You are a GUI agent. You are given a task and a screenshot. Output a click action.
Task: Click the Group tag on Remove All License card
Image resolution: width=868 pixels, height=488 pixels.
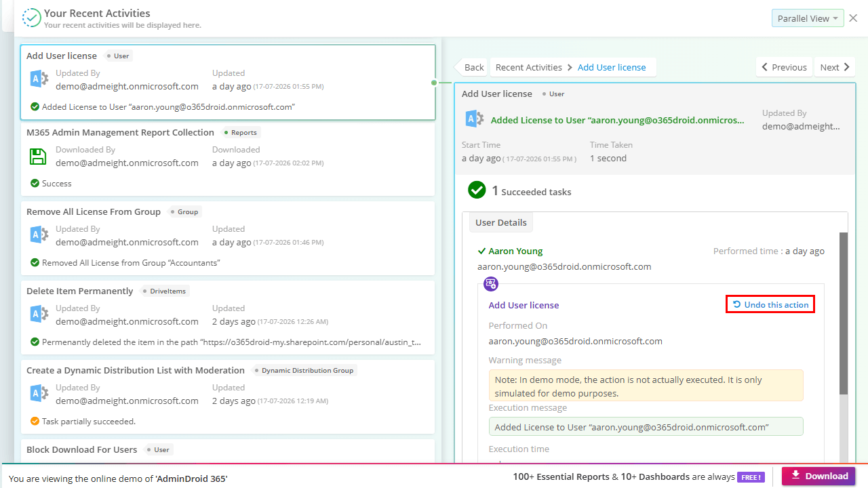184,211
